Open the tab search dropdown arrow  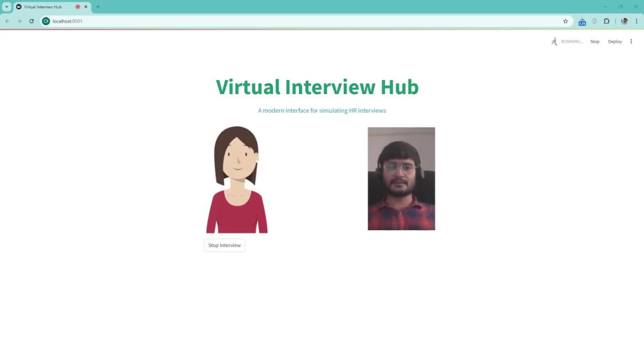pyautogui.click(x=6, y=7)
